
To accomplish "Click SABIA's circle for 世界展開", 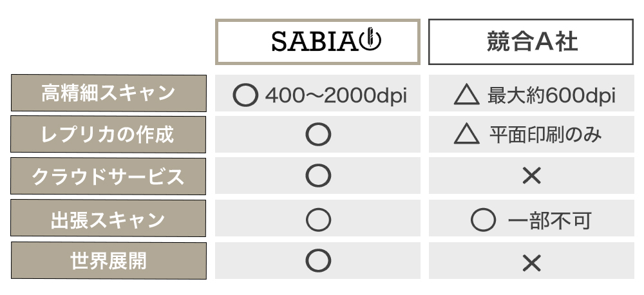I will [x=318, y=261].
